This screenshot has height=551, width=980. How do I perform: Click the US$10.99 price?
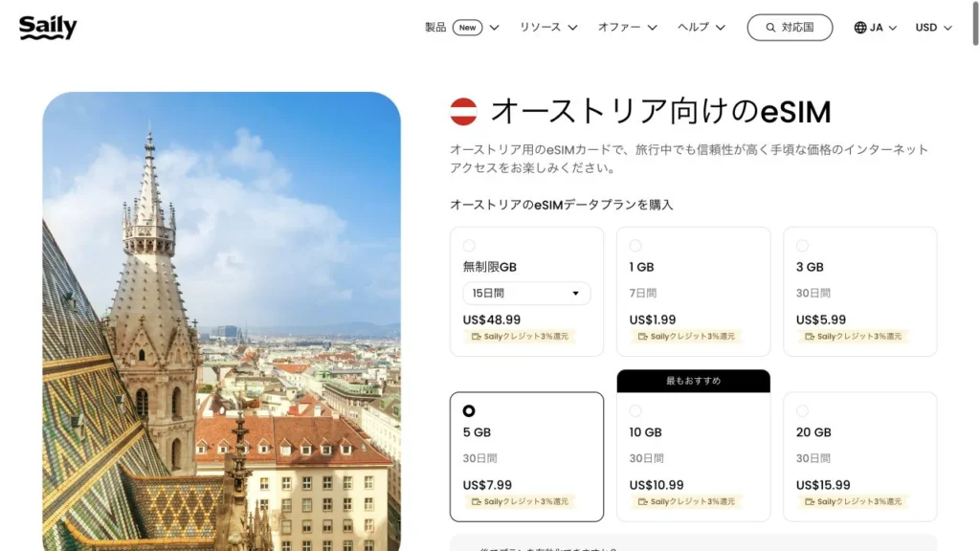tap(657, 485)
